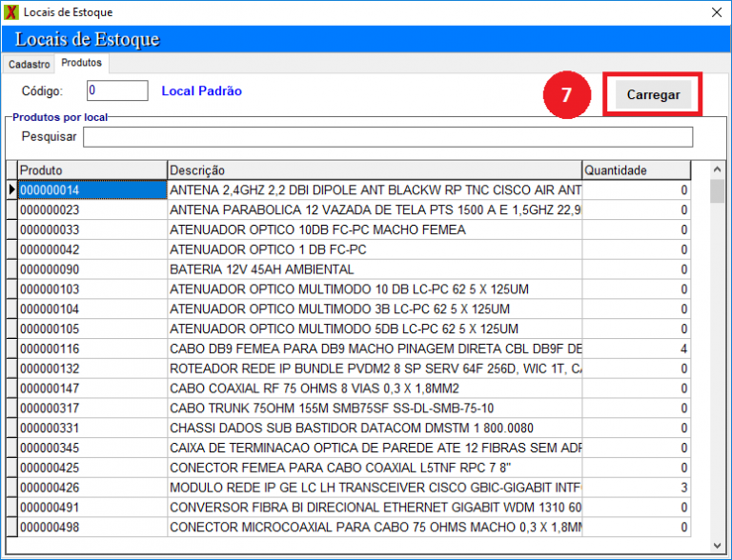
Task: Select the CHASSI DADOS SUB BASTIDOR row
Action: coord(374,429)
